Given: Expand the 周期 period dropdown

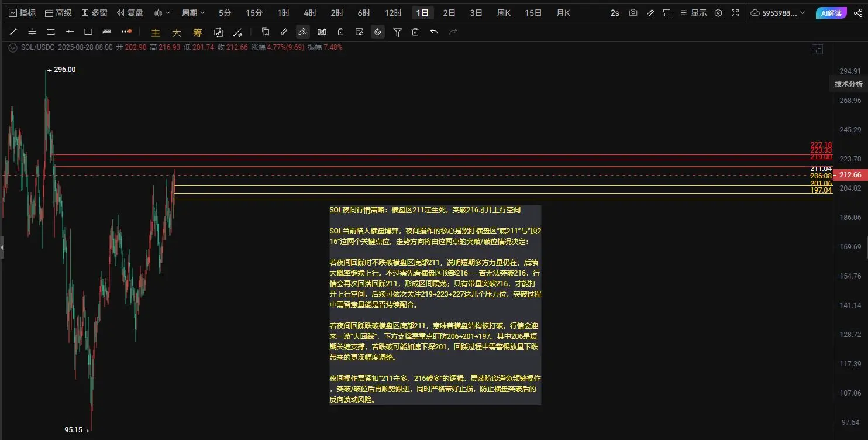Looking at the screenshot, I should point(194,12).
